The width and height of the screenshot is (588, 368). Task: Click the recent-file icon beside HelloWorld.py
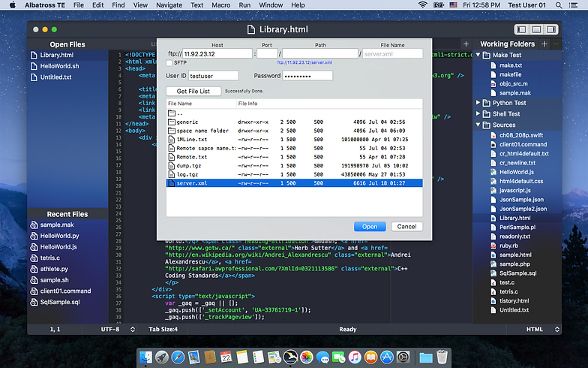tap(34, 236)
